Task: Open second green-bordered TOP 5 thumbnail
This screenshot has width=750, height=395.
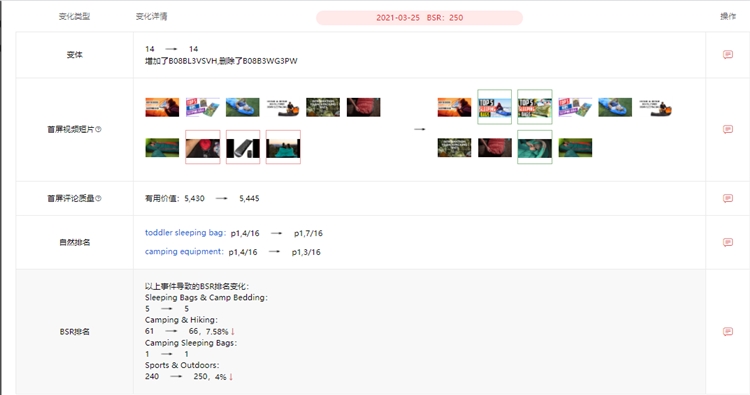Action: coord(535,107)
